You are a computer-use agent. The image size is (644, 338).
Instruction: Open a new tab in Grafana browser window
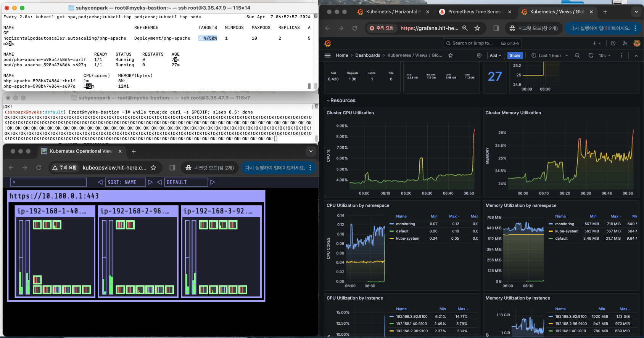pyautogui.click(x=605, y=12)
